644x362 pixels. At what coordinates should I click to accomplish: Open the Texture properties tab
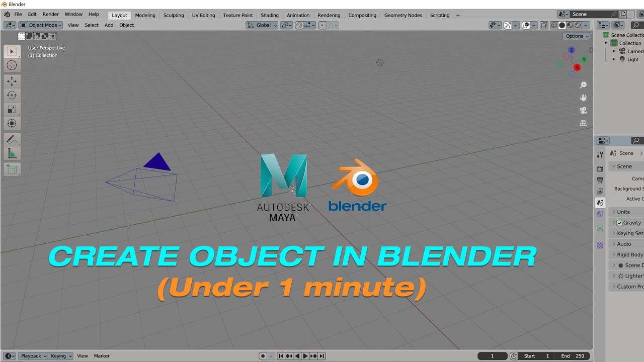(x=600, y=245)
